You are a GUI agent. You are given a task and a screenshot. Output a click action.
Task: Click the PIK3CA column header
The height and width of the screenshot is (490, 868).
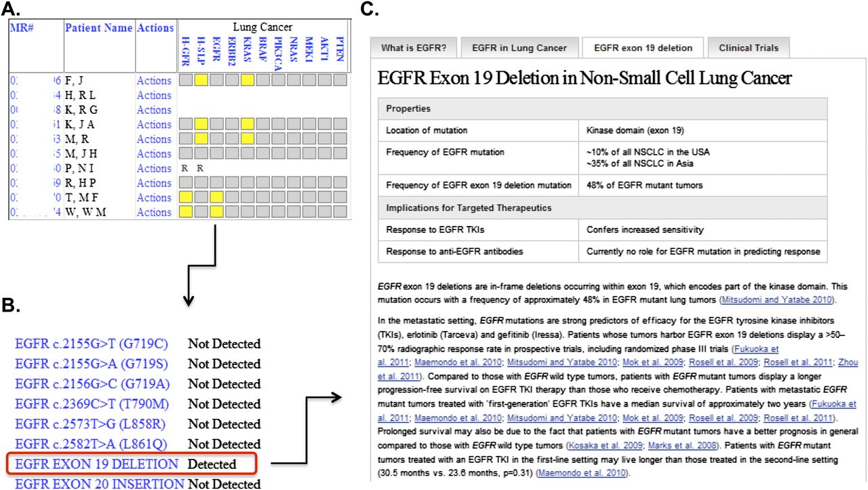(x=279, y=54)
